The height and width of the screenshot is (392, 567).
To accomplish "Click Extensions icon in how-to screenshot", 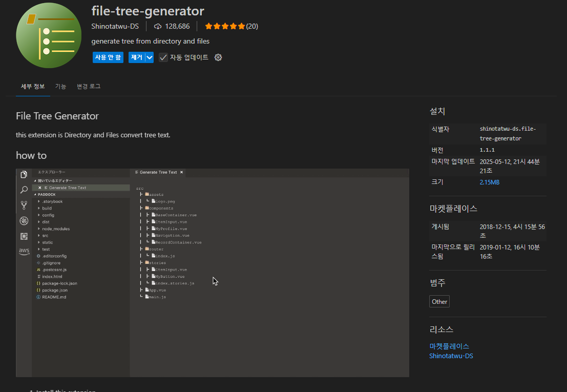I will [x=24, y=236].
